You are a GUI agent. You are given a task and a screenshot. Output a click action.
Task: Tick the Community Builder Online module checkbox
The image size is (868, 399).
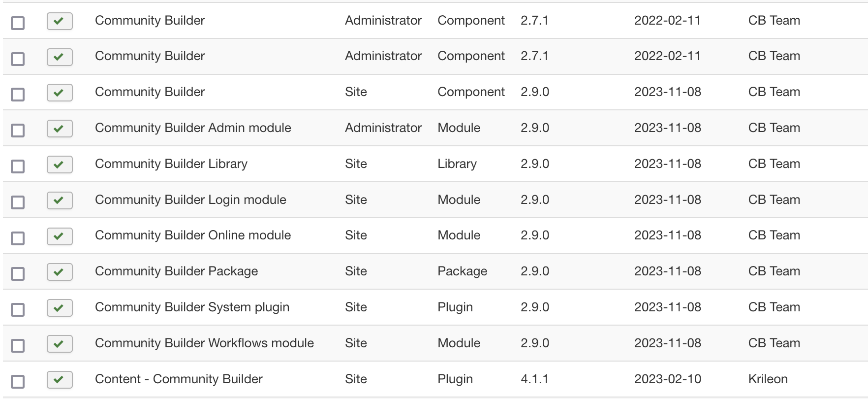[18, 238]
